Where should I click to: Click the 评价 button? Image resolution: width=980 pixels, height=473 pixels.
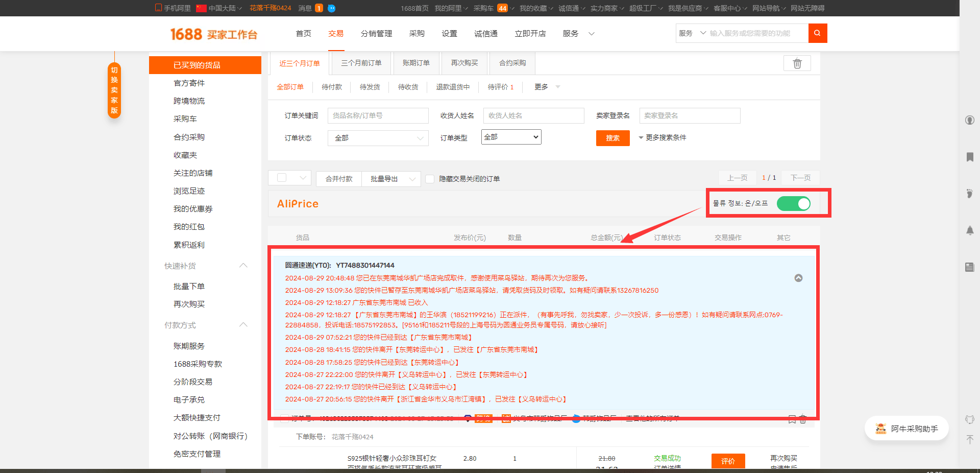tap(728, 461)
